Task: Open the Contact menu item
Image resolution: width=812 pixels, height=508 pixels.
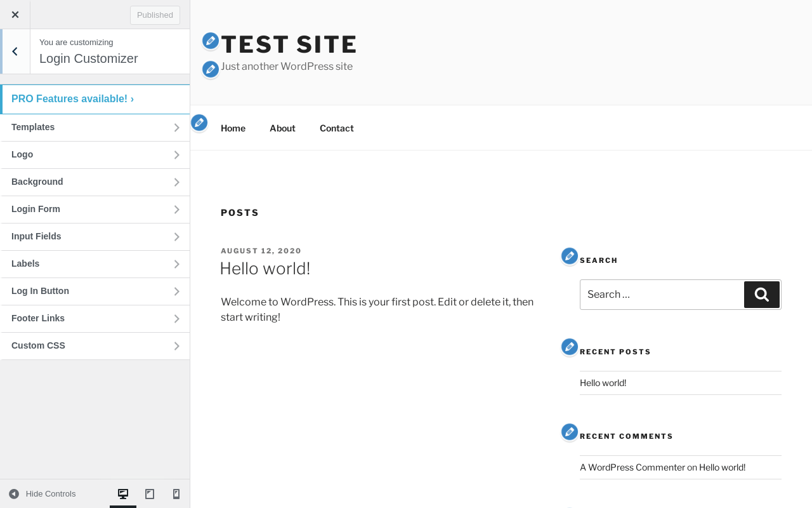Action: (336, 128)
